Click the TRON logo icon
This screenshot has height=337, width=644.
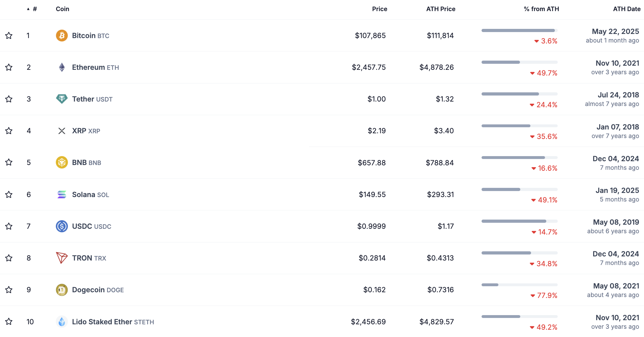tap(62, 258)
